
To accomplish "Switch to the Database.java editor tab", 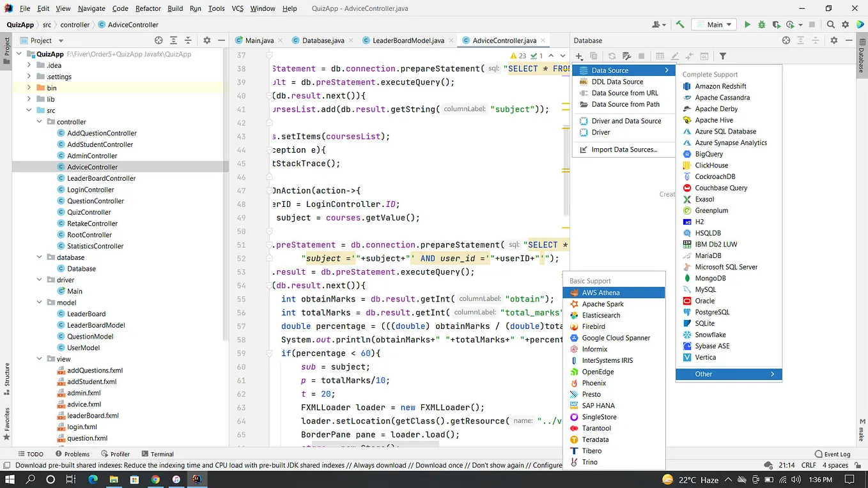I will pyautogui.click(x=322, y=40).
